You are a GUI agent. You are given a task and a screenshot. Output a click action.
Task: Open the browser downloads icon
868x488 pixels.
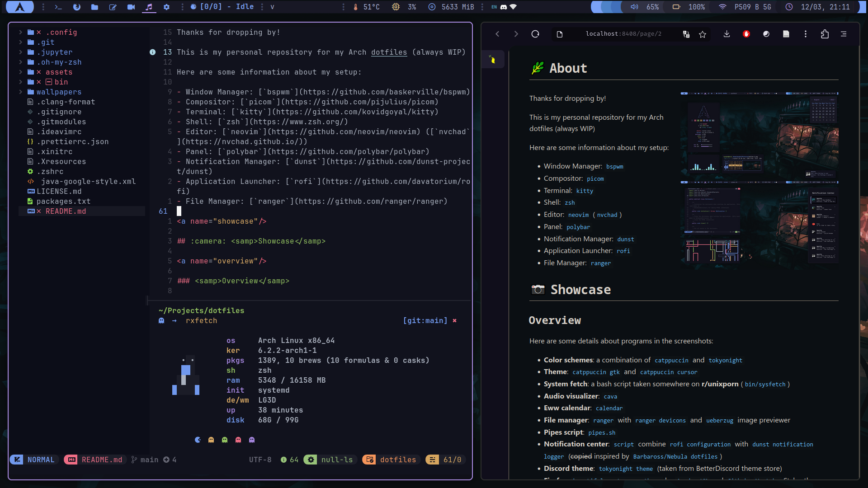tap(726, 34)
